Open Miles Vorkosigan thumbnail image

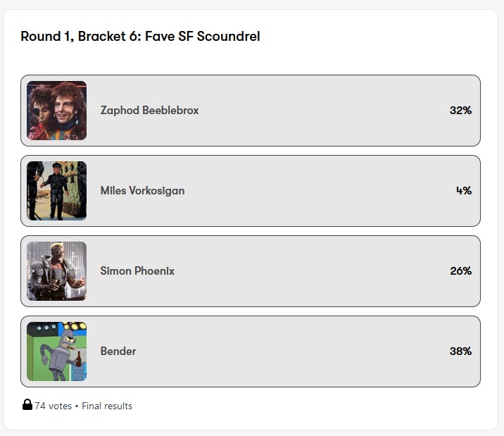[56, 191]
